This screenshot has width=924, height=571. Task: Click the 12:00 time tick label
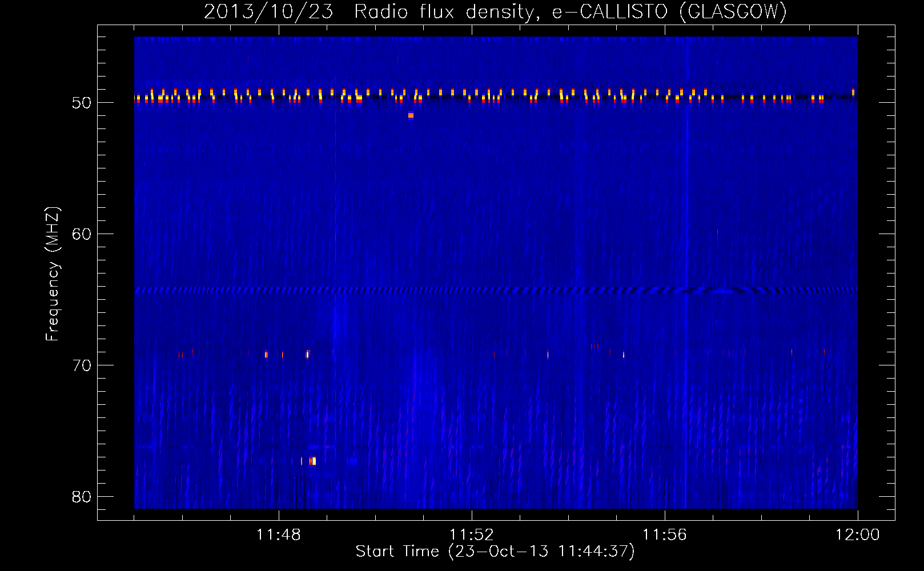[858, 535]
